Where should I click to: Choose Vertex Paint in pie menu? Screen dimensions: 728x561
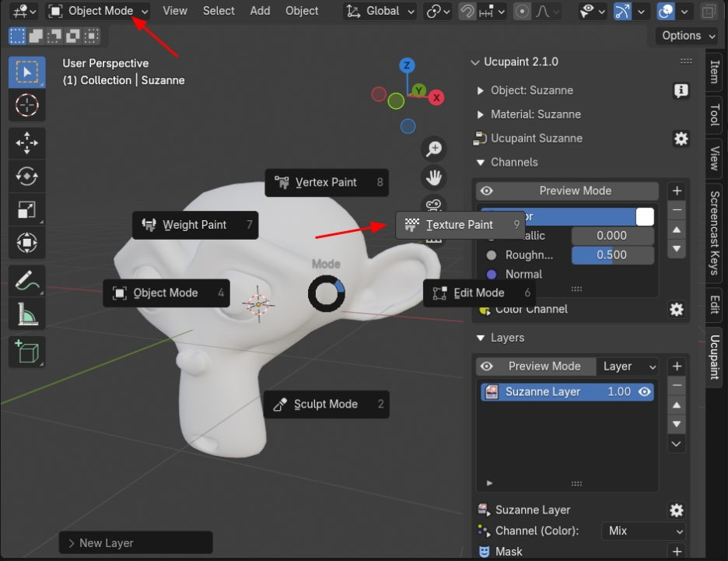click(x=327, y=183)
